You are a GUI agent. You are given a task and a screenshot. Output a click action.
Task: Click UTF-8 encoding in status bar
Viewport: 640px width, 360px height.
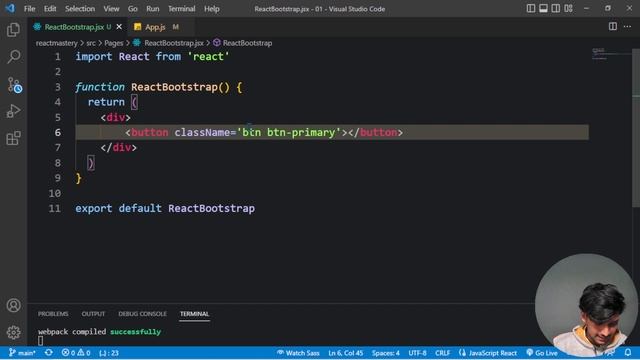click(x=417, y=353)
